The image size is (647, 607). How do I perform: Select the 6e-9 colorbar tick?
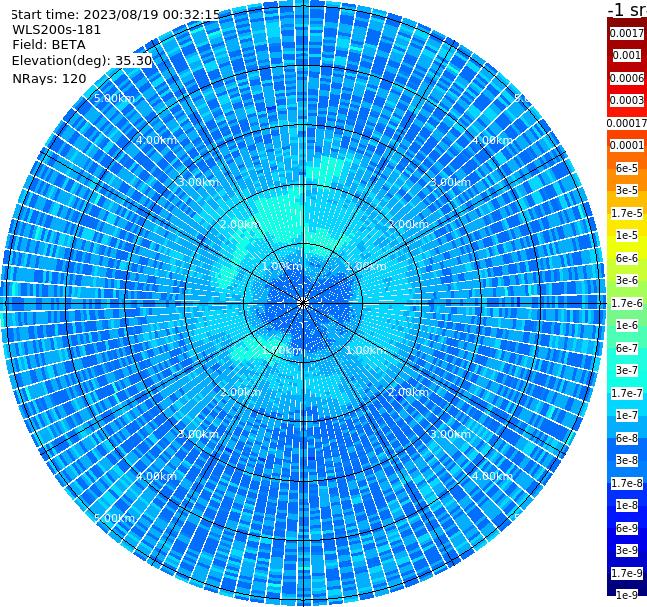627,528
